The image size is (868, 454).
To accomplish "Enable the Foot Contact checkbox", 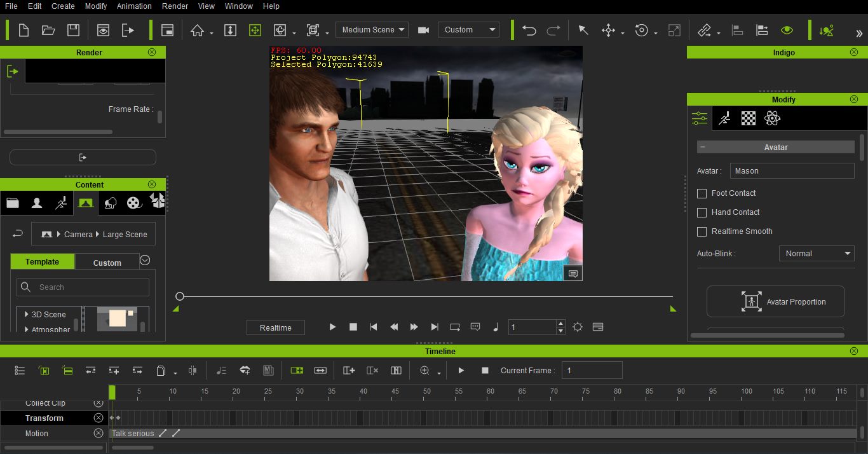I will [x=702, y=193].
